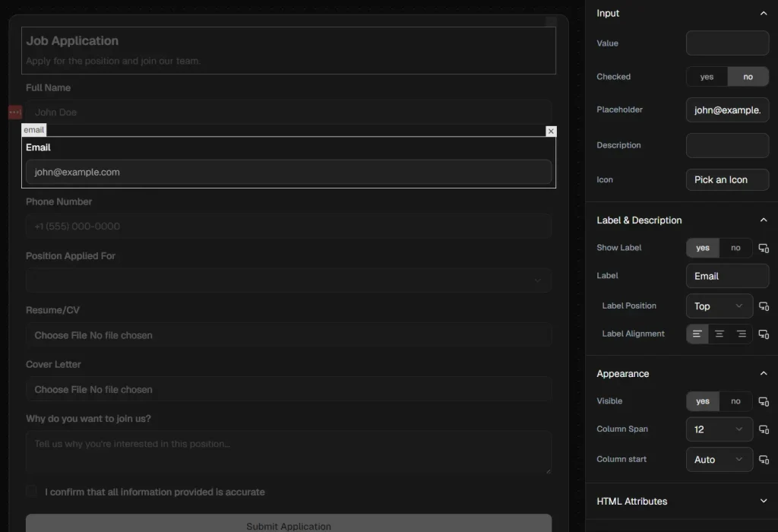Click the responsive override icon beside Label Alignment
Screen dimensions: 778x532
click(764, 334)
